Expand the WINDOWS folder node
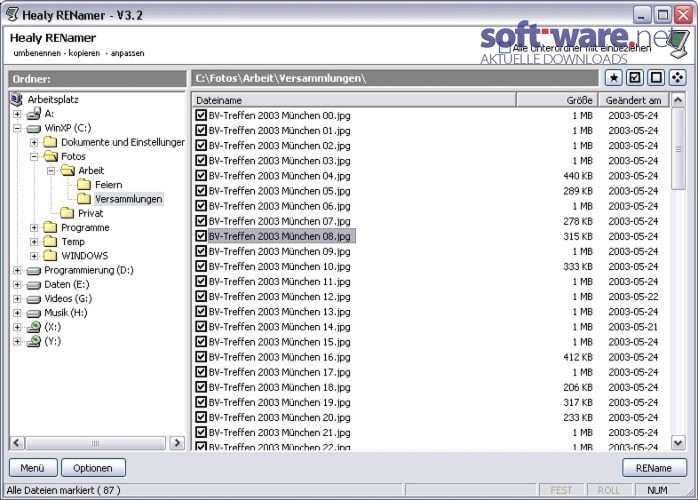698x500 pixels. pyautogui.click(x=34, y=256)
